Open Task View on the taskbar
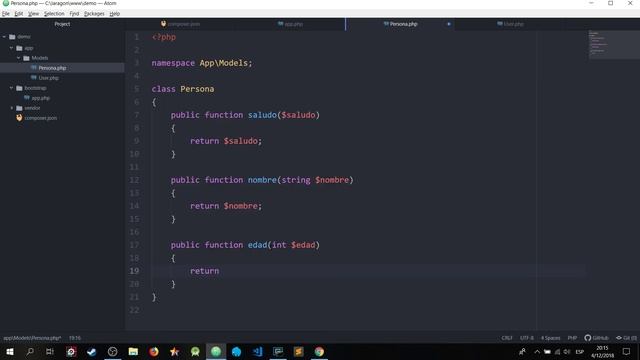Image resolution: width=640 pixels, height=360 pixels. (x=50, y=351)
